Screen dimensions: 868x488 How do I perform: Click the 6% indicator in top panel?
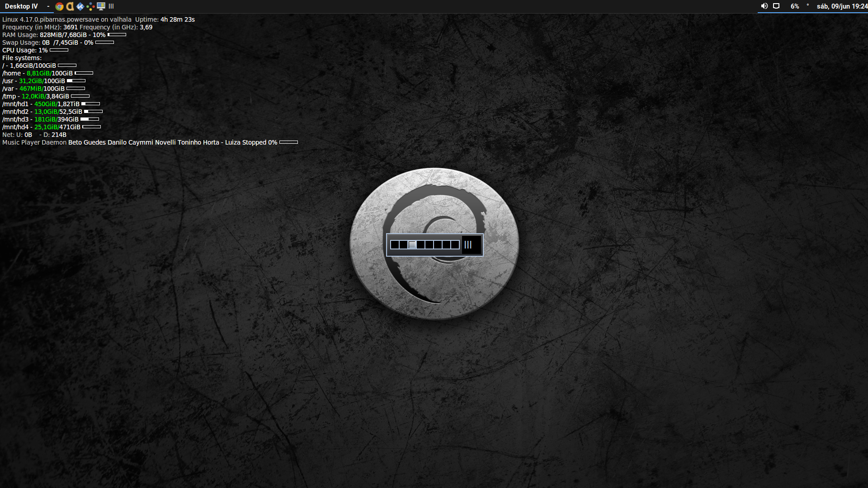[795, 6]
